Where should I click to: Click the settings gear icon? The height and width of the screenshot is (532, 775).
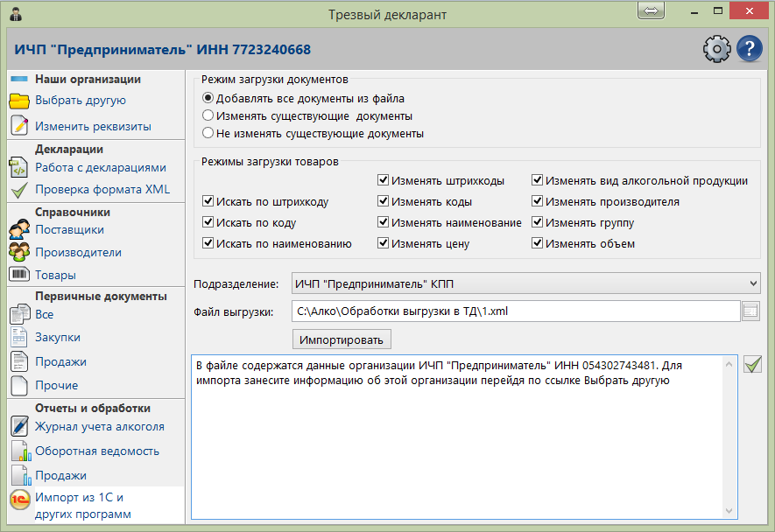point(716,49)
